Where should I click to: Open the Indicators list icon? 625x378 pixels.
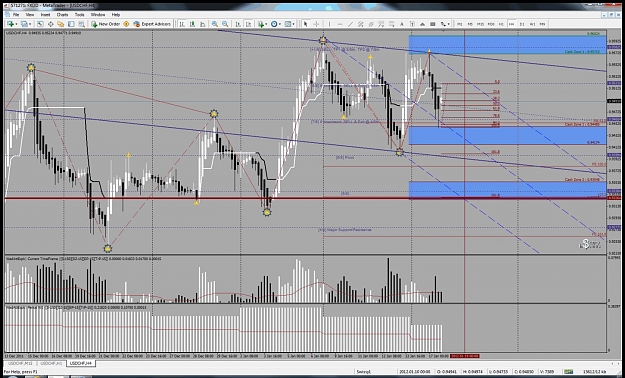(x=261, y=24)
